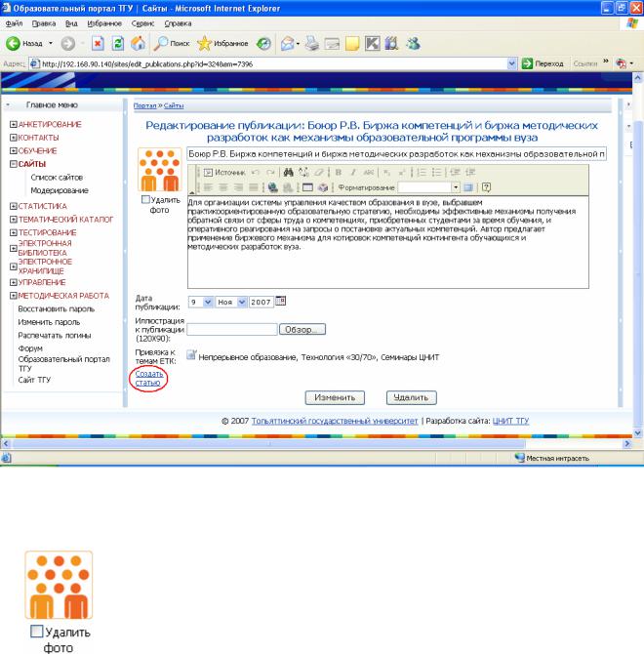Collapse the САЙТЫ menu section

point(14,164)
